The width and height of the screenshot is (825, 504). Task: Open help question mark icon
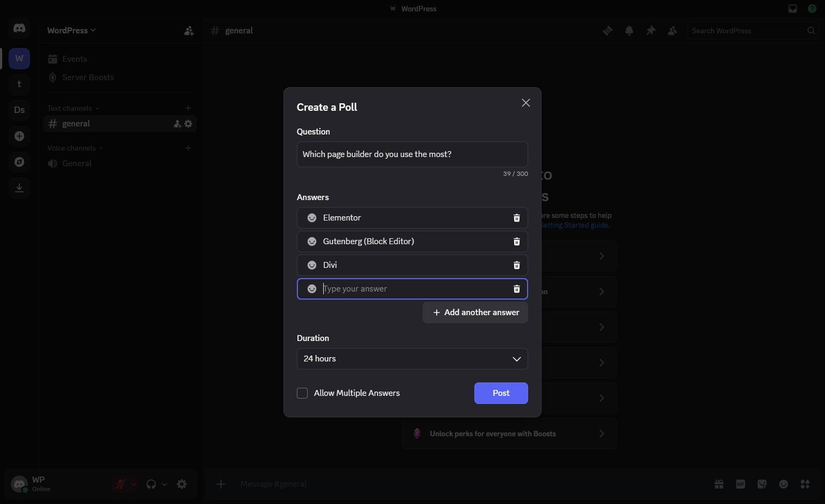tap(812, 9)
